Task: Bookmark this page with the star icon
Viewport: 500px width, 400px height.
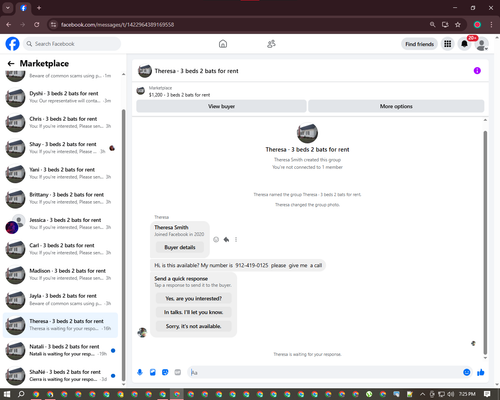Action: (x=458, y=24)
